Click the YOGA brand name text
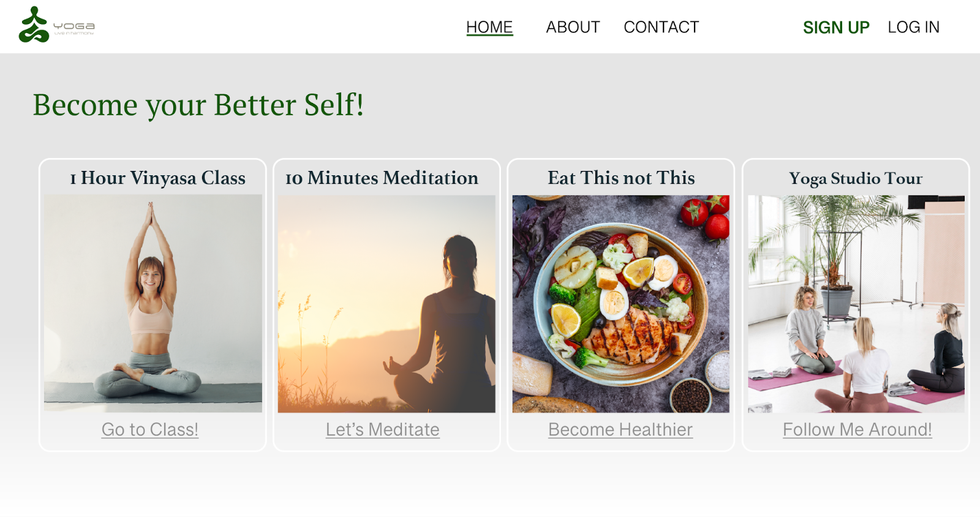980x517 pixels. click(x=74, y=26)
